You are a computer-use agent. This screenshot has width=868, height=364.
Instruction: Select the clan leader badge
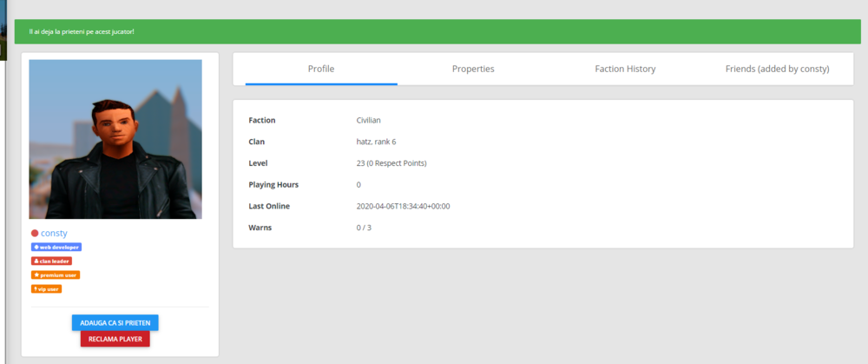click(51, 261)
